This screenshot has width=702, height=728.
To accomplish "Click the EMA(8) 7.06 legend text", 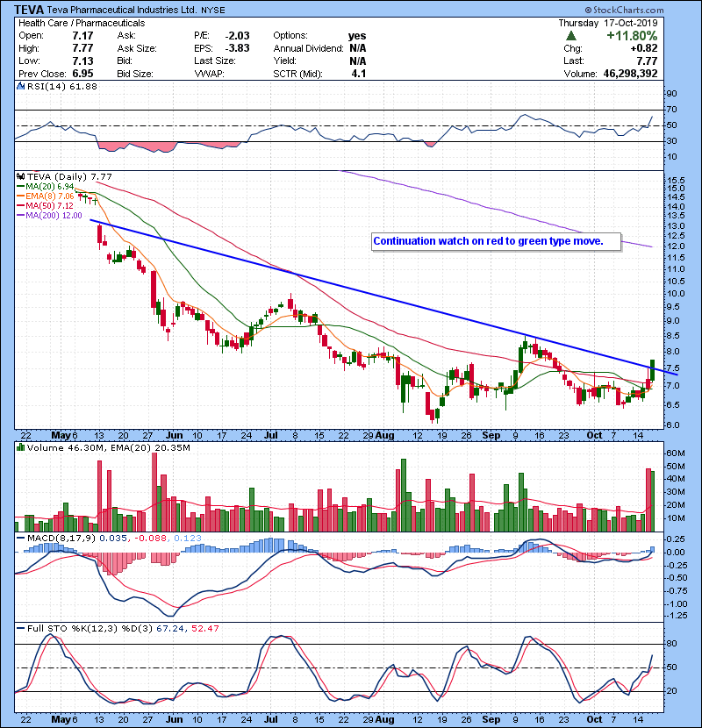I will [x=50, y=196].
